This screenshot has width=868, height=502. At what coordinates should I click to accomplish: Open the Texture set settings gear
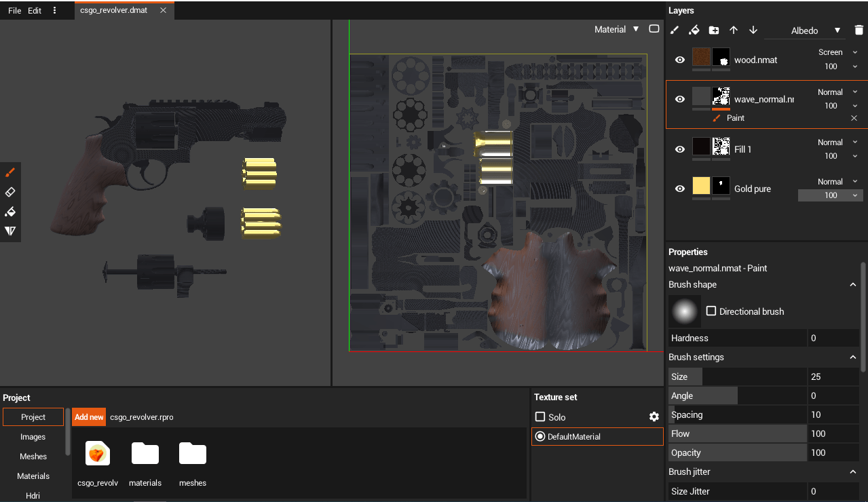point(654,417)
